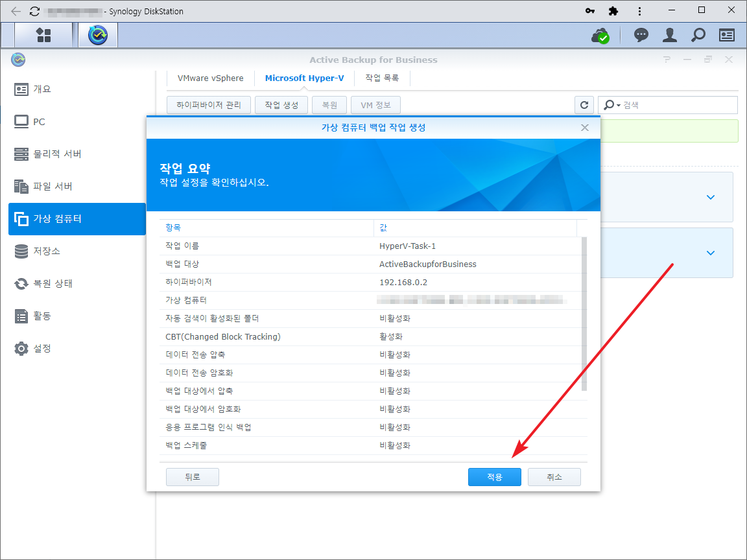Select 가상 컴퓨터 in the sidebar
This screenshot has width=747, height=560.
77,218
